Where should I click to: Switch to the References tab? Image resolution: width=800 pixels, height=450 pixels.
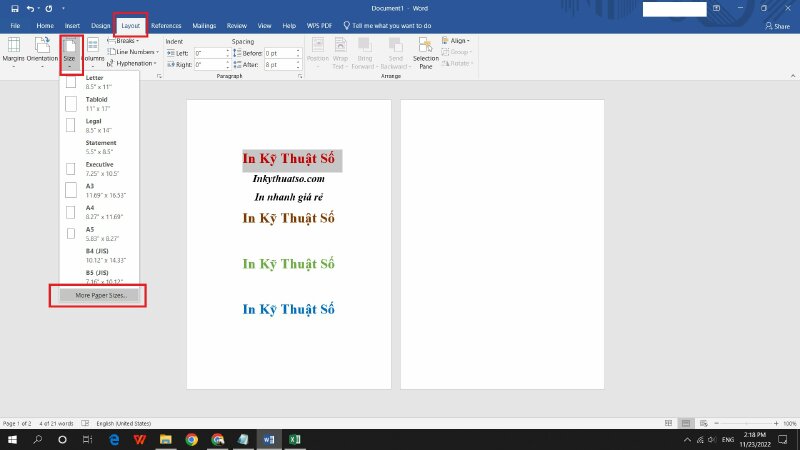[166, 26]
